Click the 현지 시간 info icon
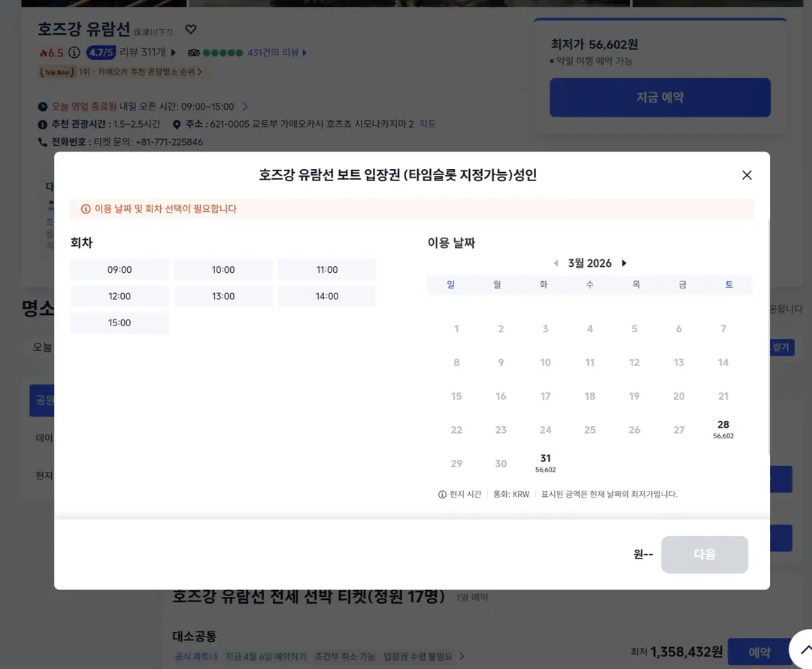Screen dimensions: 812x669 tap(442, 495)
